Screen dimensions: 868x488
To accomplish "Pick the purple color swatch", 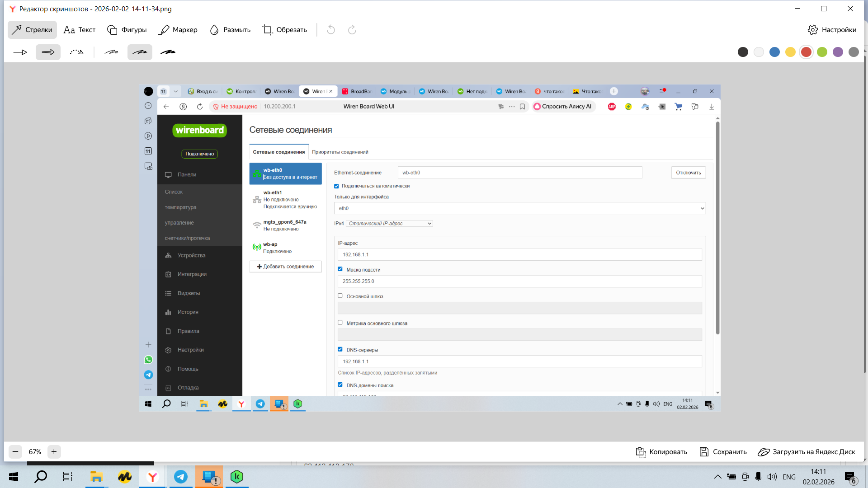I will pos(838,52).
